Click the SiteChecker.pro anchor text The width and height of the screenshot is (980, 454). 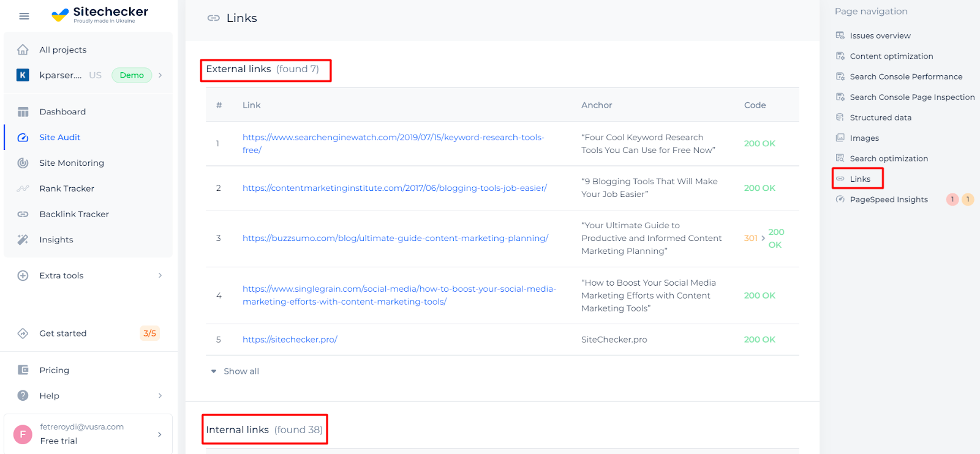coord(614,340)
